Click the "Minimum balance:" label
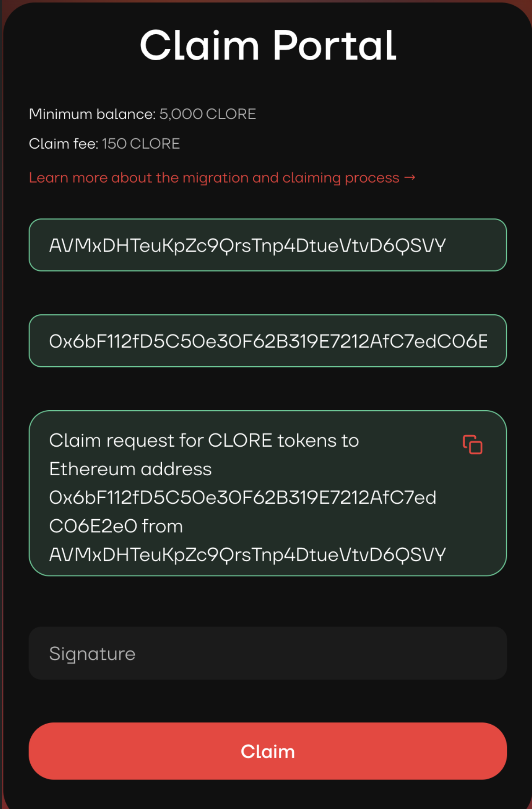This screenshot has width=532, height=809. 92,114
